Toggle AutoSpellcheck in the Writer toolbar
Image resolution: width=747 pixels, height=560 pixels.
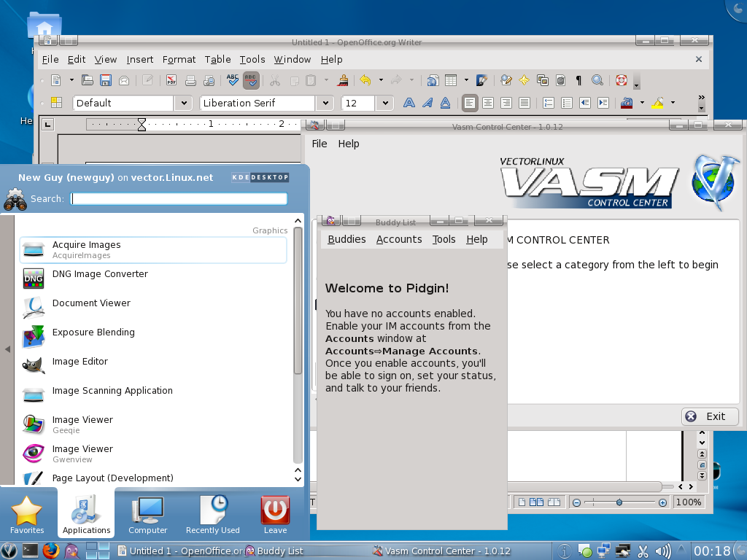[251, 80]
